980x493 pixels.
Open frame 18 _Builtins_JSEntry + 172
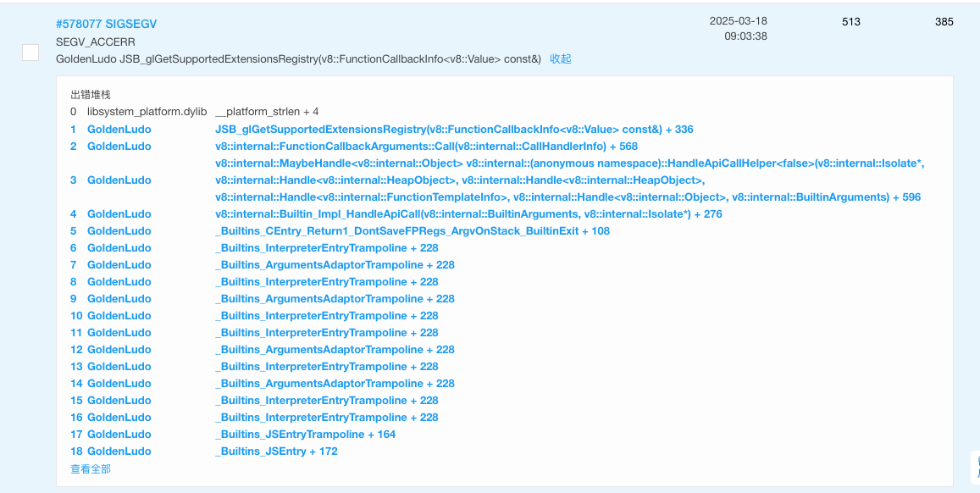click(x=276, y=451)
